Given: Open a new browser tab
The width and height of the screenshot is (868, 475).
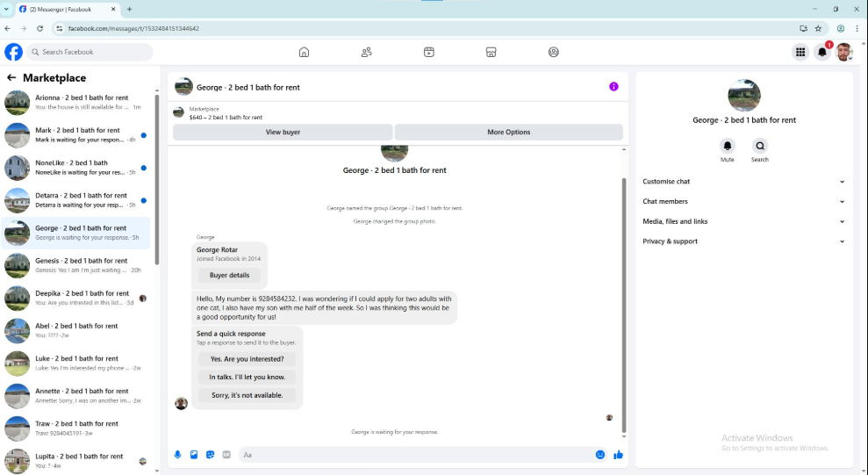Looking at the screenshot, I should coord(130,9).
